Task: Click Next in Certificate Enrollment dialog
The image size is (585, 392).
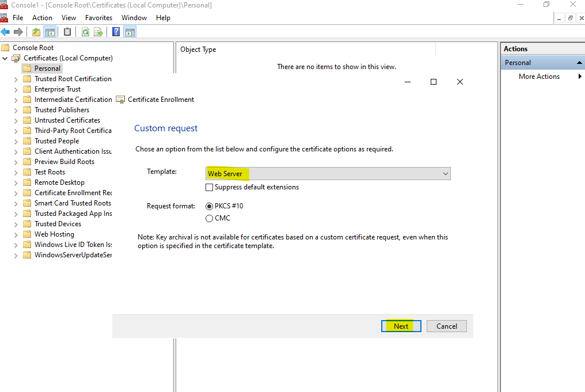Action: [x=401, y=326]
